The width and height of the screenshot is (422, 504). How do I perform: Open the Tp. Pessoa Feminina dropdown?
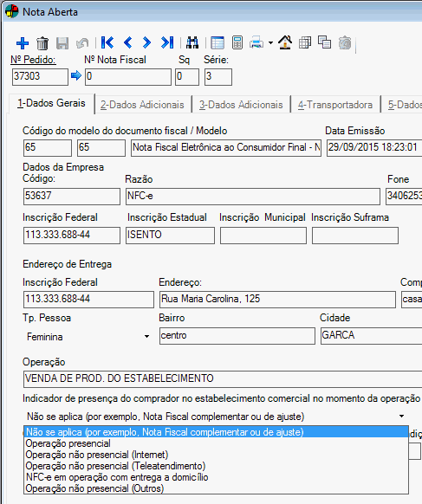pyautogui.click(x=146, y=337)
